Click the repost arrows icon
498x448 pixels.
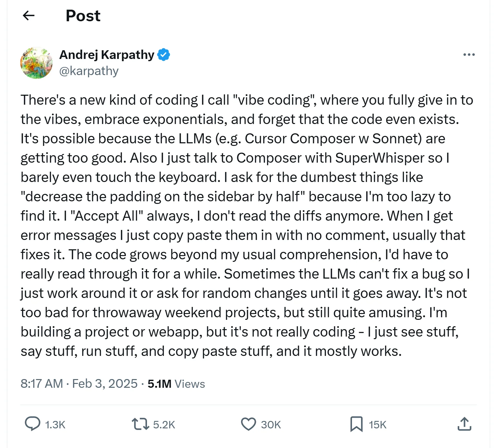pos(140,424)
